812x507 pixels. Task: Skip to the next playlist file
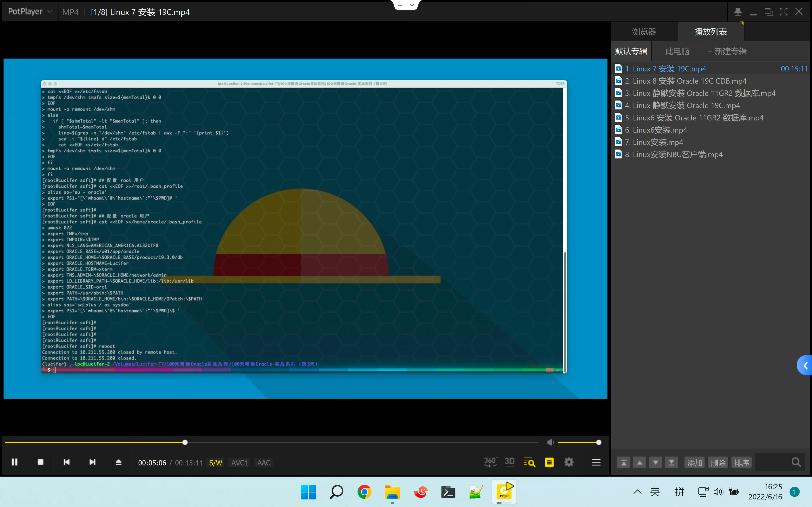[x=92, y=462]
